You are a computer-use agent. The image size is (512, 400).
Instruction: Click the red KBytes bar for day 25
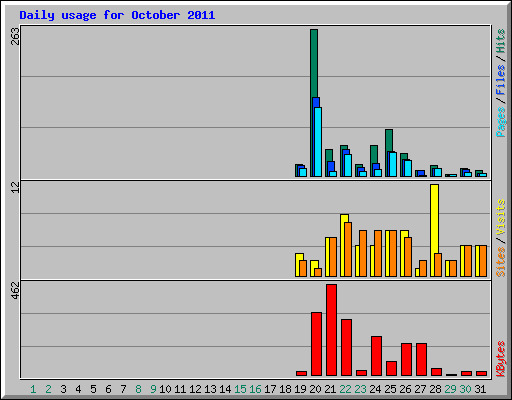pos(392,369)
